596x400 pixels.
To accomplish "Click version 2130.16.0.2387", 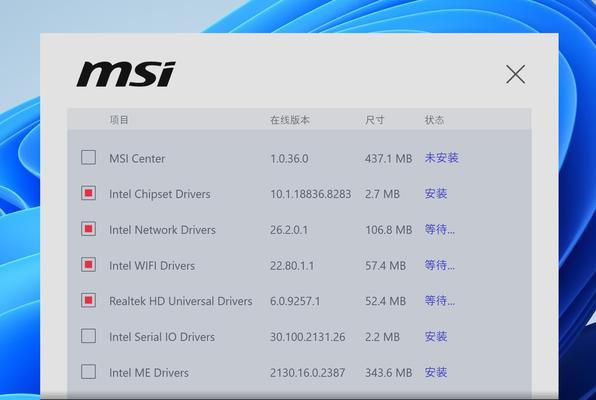I will [x=308, y=373].
